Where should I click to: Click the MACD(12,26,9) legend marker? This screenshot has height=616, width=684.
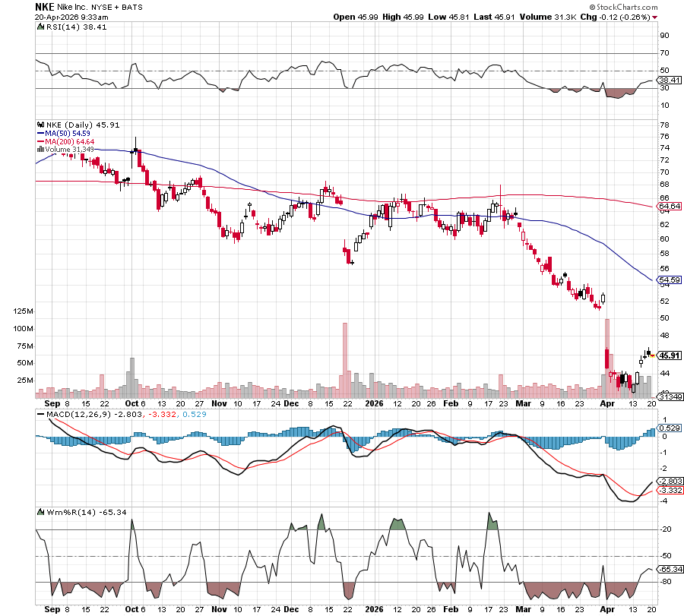tap(40, 413)
